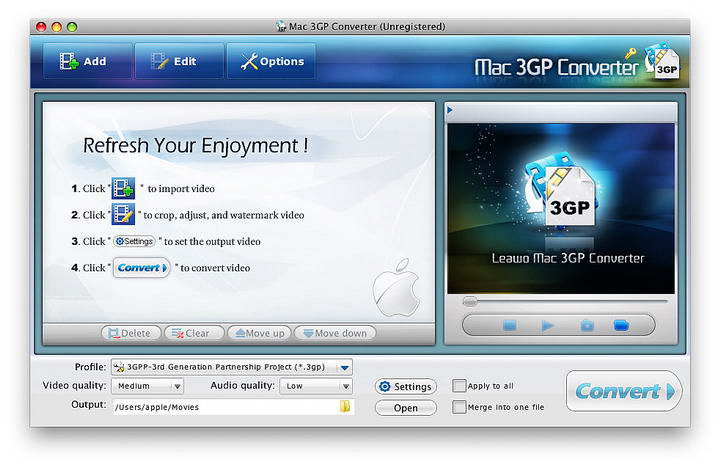The height and width of the screenshot is (468, 720).
Task: Click the title bar app icon
Action: tap(281, 26)
